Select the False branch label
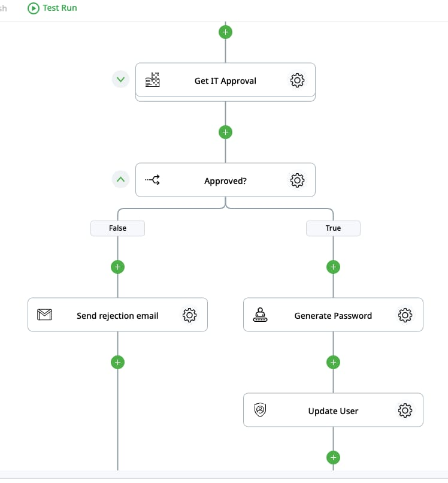The image size is (448, 483). [x=117, y=228]
